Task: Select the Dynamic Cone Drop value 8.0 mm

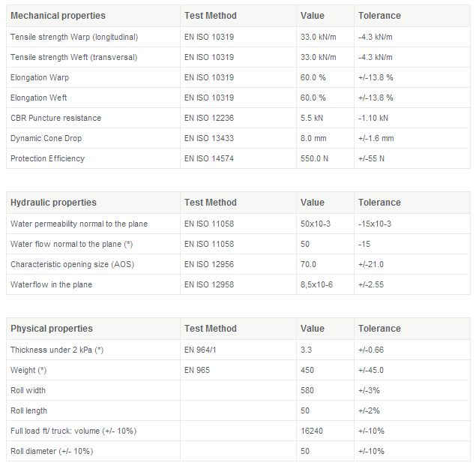Action: pos(313,138)
